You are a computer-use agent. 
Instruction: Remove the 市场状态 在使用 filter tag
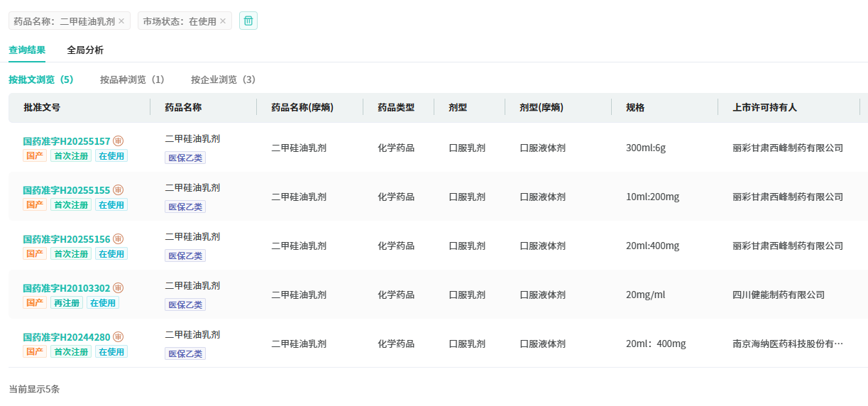click(223, 21)
